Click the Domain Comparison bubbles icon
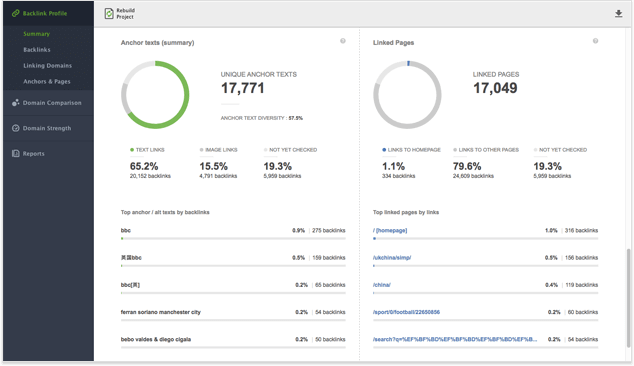Viewport: 634px width, 366px height. 15,103
